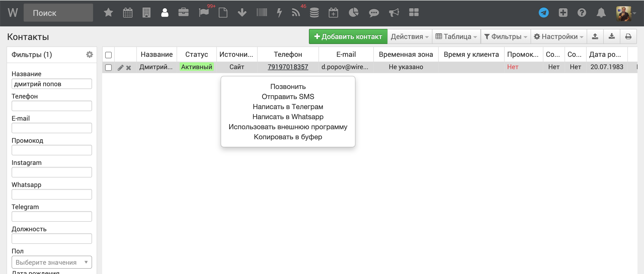Click the pencil edit icon in Дмитрий row

click(x=120, y=68)
